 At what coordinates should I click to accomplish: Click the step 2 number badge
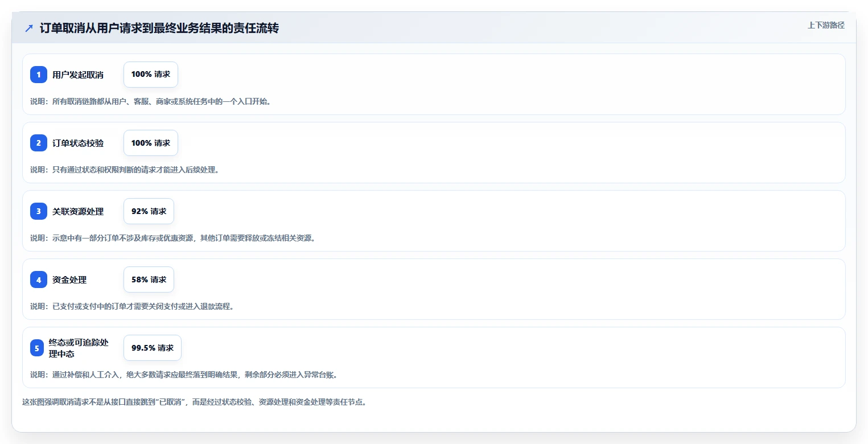tap(39, 143)
